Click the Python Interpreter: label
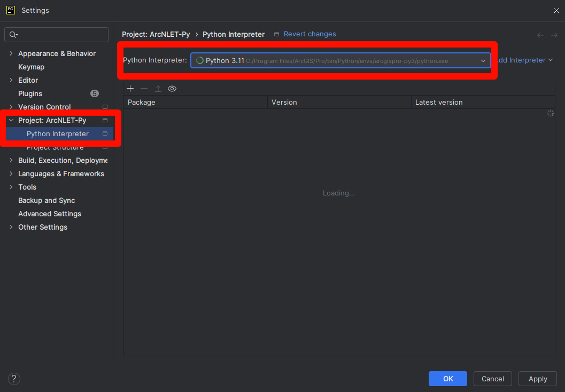This screenshot has width=565, height=392. pyautogui.click(x=155, y=60)
